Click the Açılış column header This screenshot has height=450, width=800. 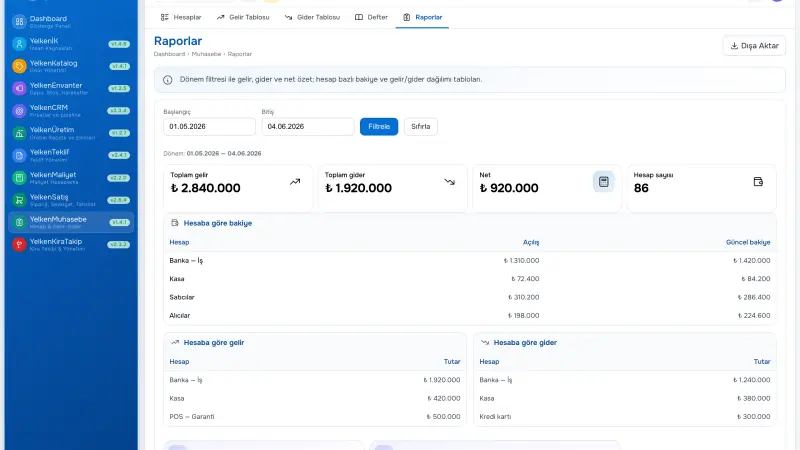[x=531, y=242]
